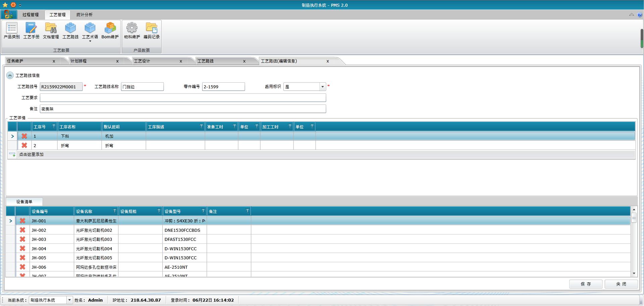
Task: Delete the 下料 process row
Action: point(24,136)
